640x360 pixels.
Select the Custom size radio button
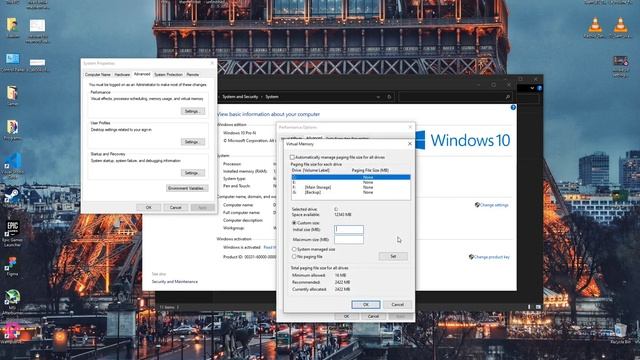point(294,223)
